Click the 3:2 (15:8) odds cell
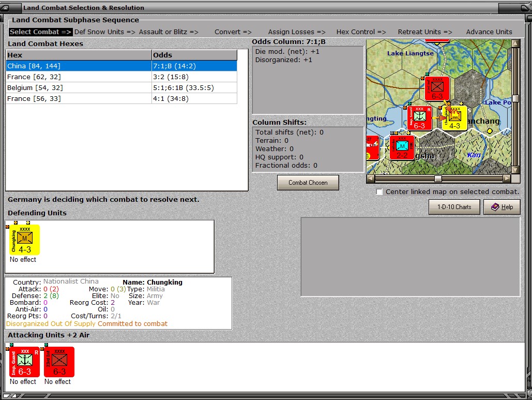 [x=194, y=77]
